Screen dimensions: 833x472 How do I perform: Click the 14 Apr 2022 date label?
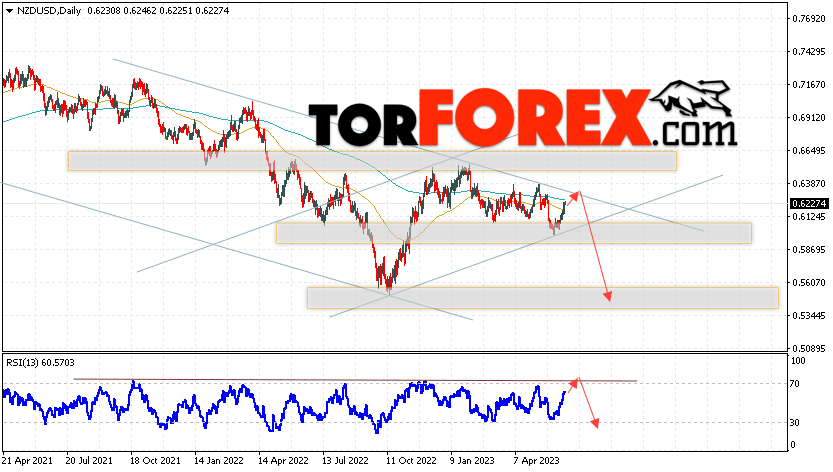283,461
